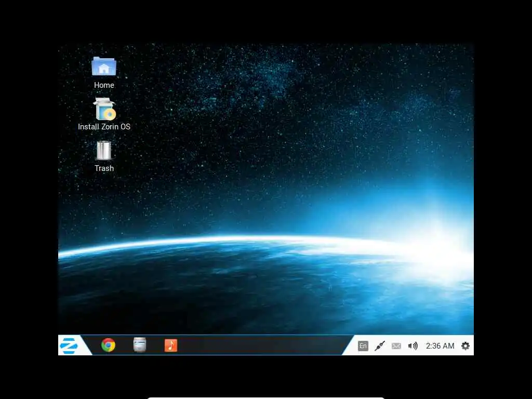Click the Trash label text
Image resolution: width=532 pixels, height=399 pixels.
(104, 168)
